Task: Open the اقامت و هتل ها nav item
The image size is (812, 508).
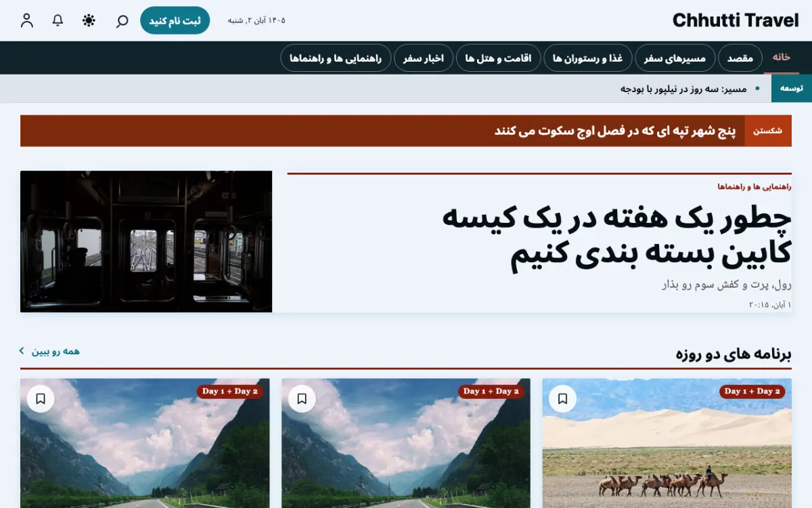Action: pos(499,58)
